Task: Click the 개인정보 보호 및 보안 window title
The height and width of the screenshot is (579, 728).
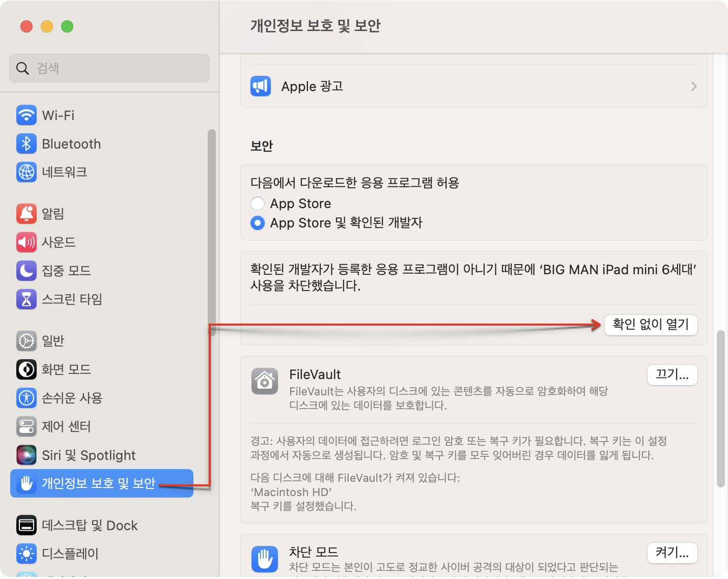Action: click(316, 25)
